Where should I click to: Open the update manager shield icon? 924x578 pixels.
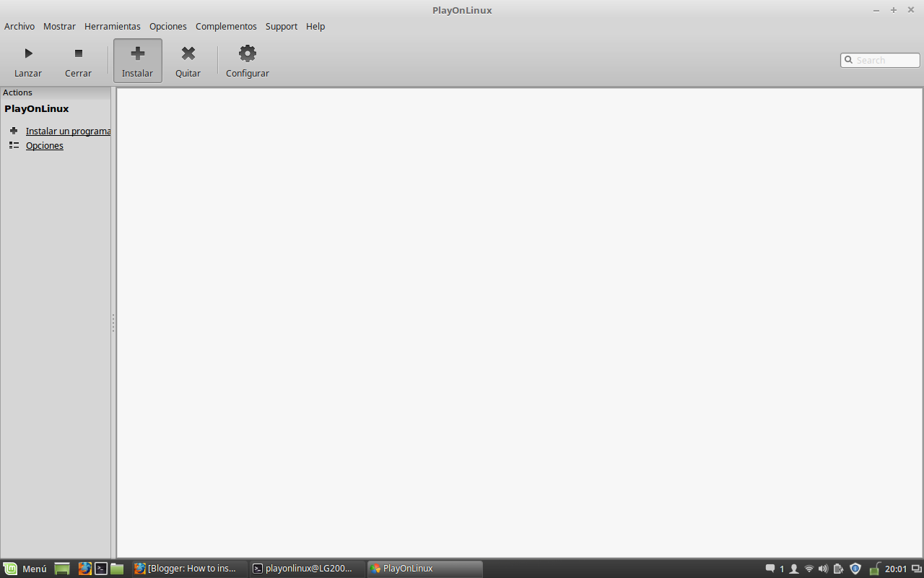(855, 569)
